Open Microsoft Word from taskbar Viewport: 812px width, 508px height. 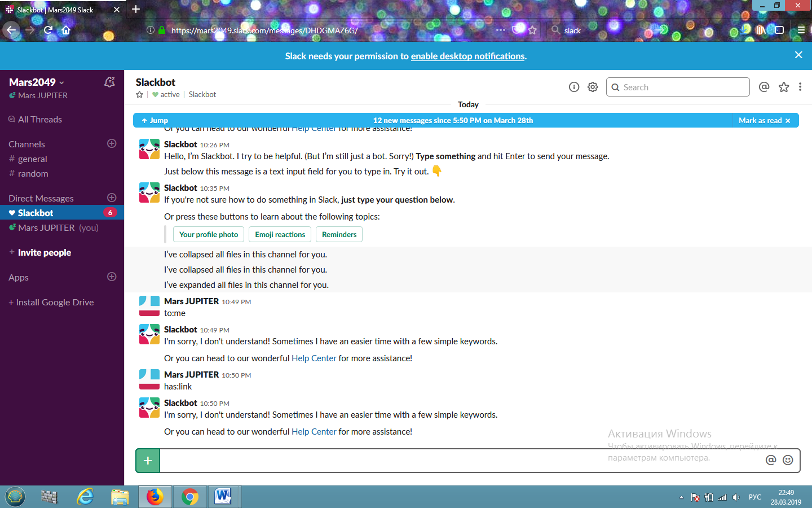pyautogui.click(x=223, y=497)
